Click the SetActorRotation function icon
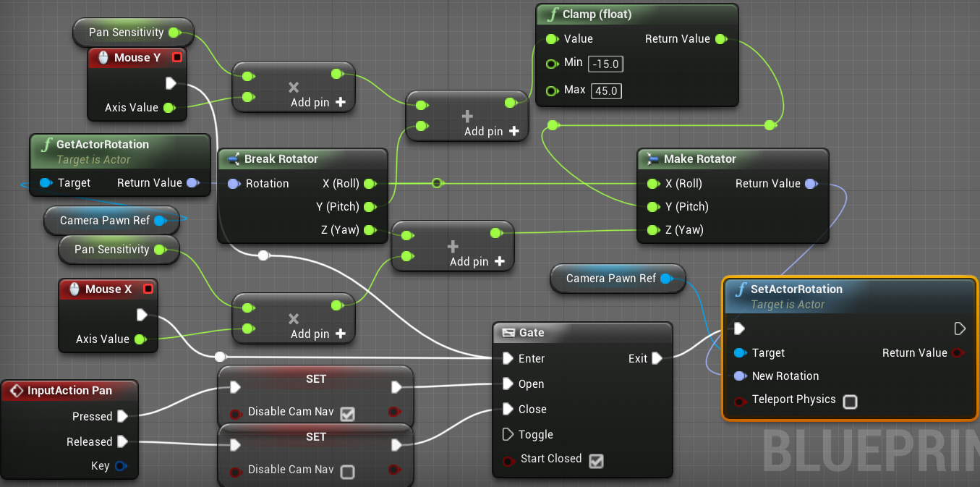 tap(740, 289)
